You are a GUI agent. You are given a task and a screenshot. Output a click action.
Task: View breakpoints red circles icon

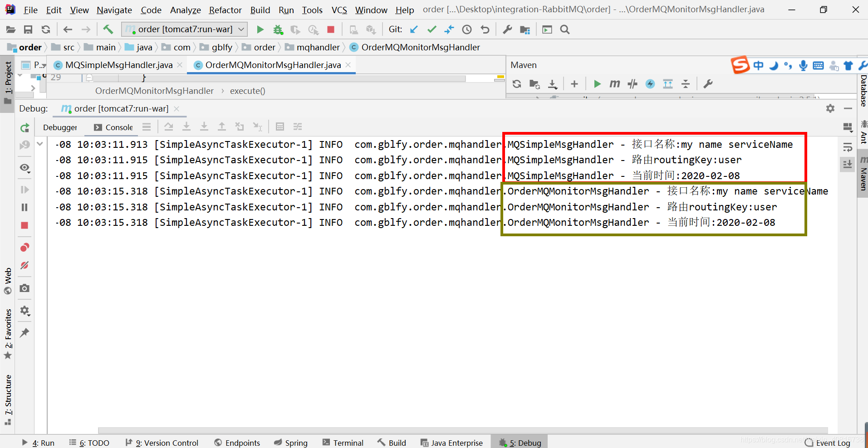point(25,247)
